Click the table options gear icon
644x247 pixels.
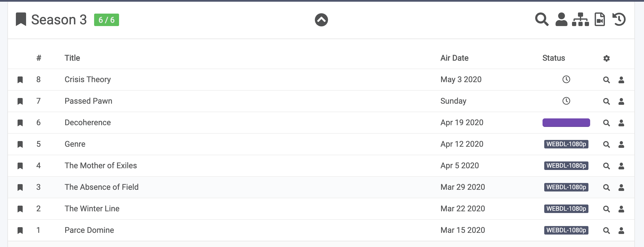point(606,58)
